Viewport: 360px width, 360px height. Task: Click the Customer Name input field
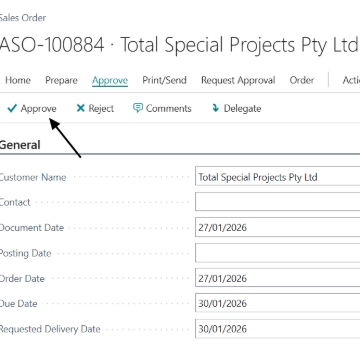click(x=278, y=176)
